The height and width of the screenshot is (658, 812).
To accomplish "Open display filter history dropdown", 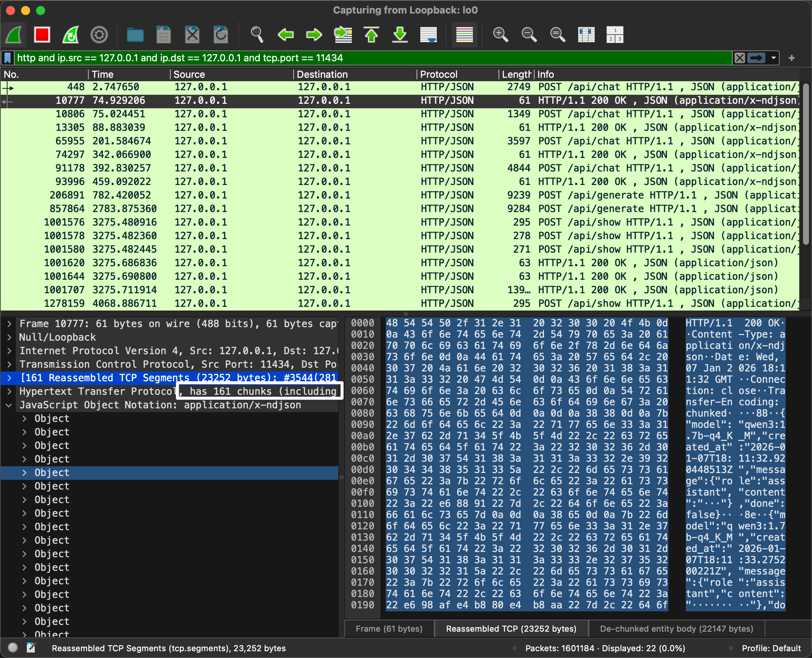I will point(773,58).
